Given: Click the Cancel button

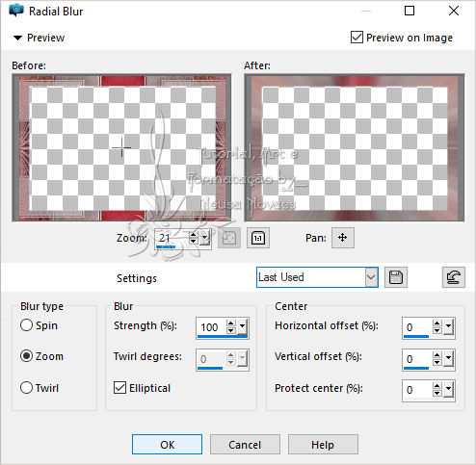Looking at the screenshot, I should 245,445.
